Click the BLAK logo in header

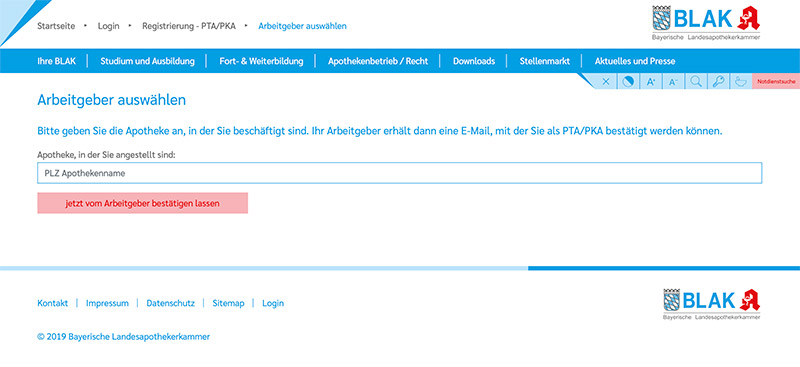point(706,23)
